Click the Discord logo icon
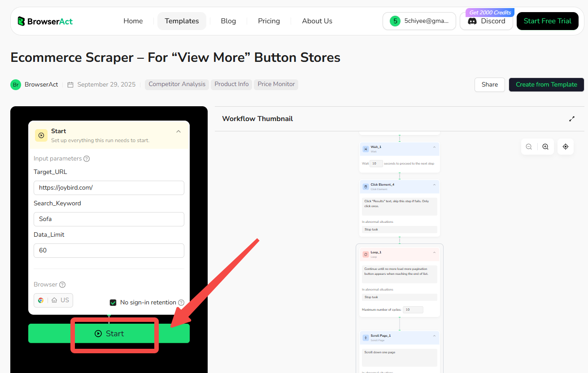This screenshot has height=373, width=588. (x=472, y=21)
